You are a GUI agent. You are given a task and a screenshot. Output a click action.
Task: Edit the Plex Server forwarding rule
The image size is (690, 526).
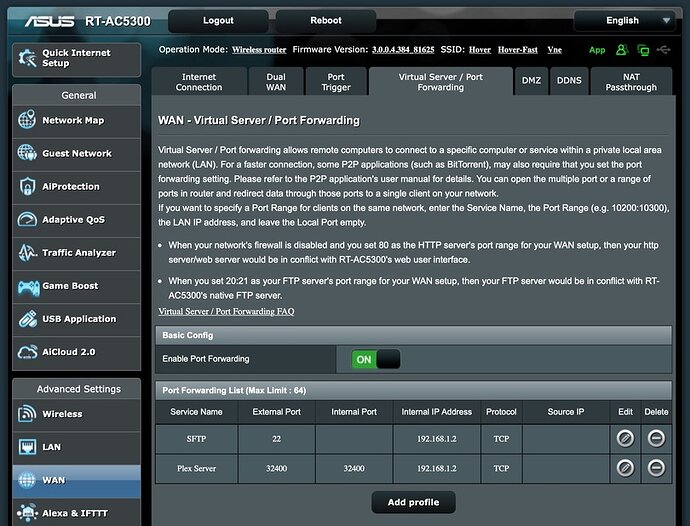pos(625,468)
